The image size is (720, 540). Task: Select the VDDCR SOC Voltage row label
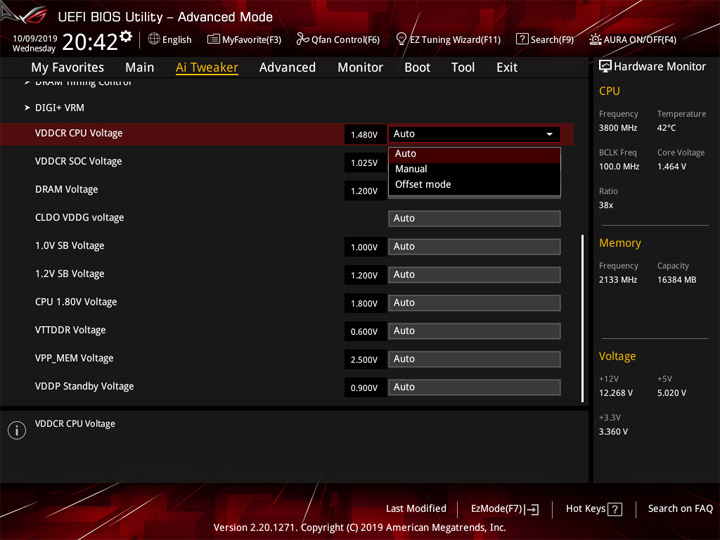point(79,162)
